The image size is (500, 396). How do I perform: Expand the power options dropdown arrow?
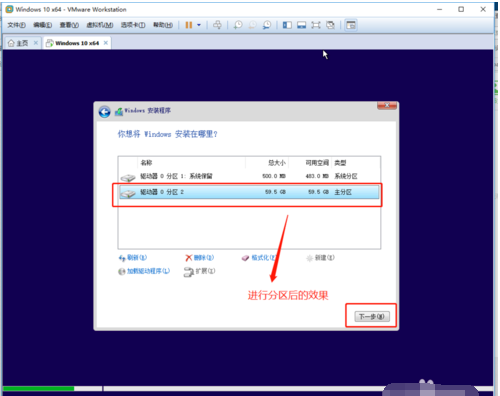click(199, 25)
